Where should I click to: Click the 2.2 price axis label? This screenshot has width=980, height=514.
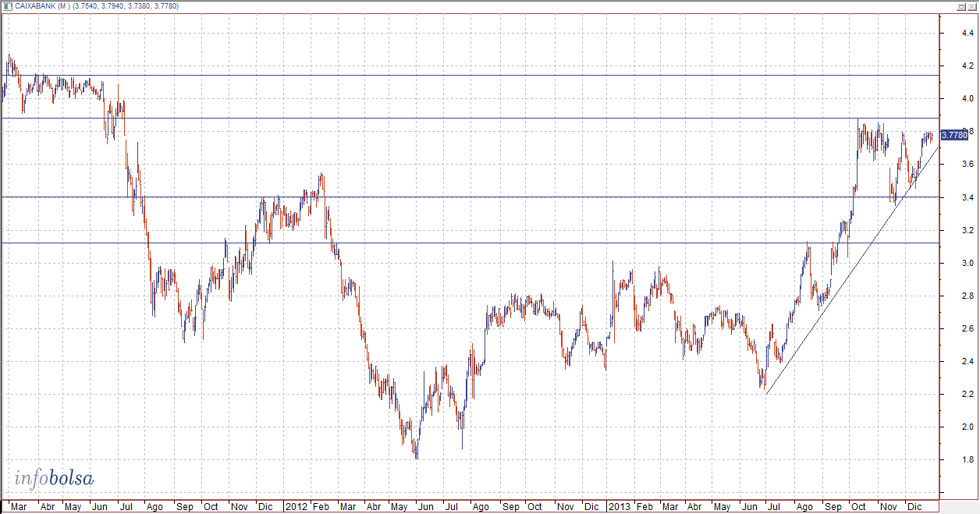pyautogui.click(x=967, y=394)
